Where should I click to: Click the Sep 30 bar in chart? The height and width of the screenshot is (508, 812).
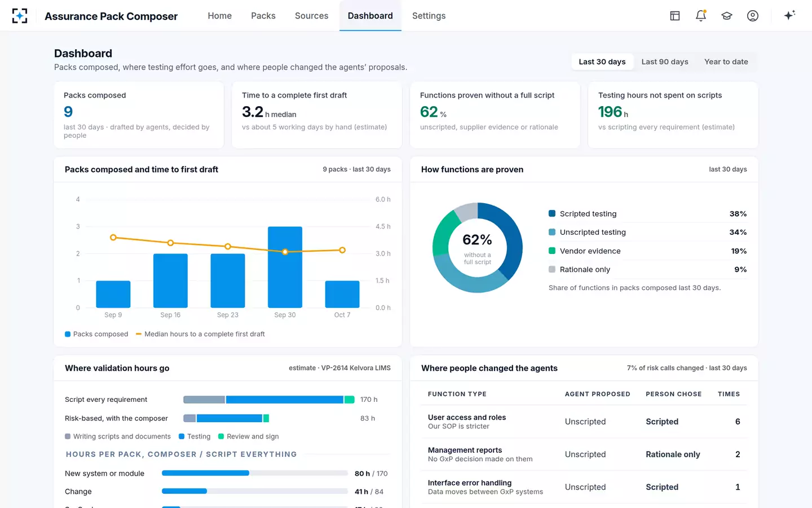tap(285, 267)
